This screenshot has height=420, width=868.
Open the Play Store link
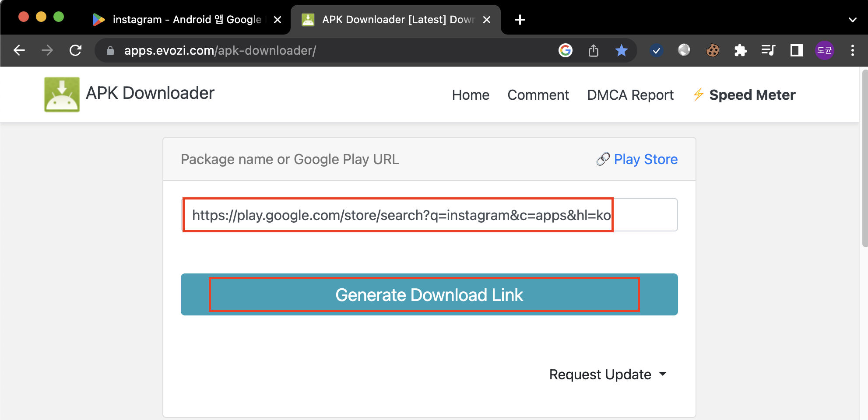pyautogui.click(x=646, y=159)
